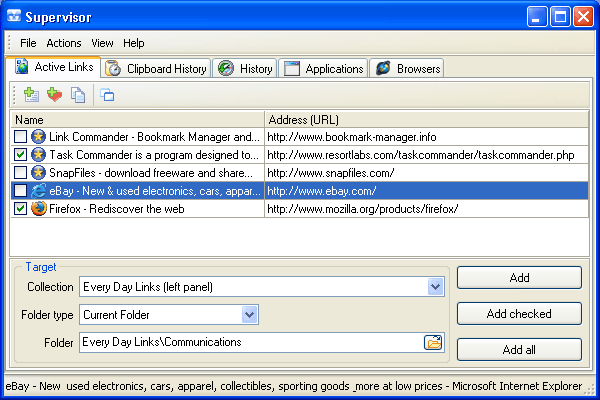Click the star icon beside Link Commander
The image size is (600, 400).
(38, 137)
